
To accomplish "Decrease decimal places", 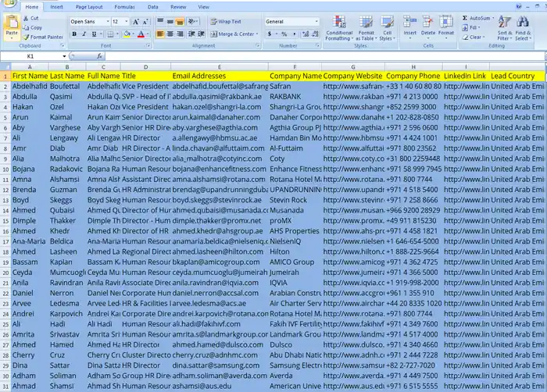I will pos(316,34).
